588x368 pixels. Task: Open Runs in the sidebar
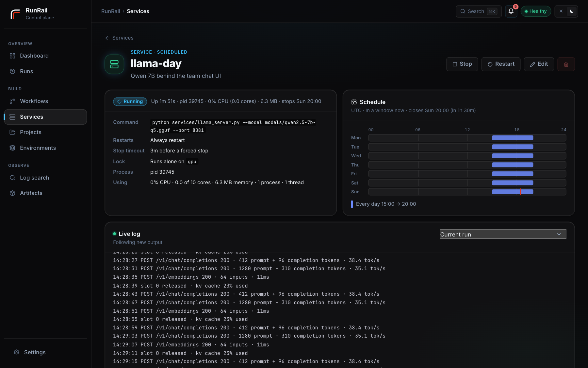45,71
